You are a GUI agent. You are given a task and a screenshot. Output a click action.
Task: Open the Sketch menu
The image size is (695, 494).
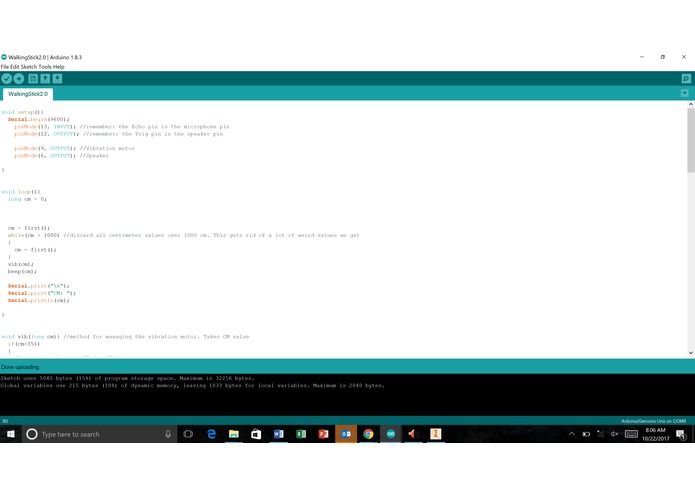point(29,67)
